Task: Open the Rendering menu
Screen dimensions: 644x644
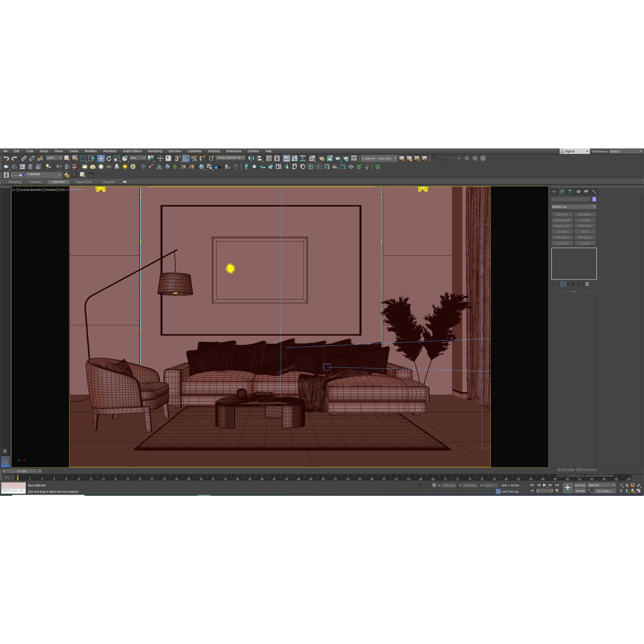Action: pyautogui.click(x=155, y=151)
